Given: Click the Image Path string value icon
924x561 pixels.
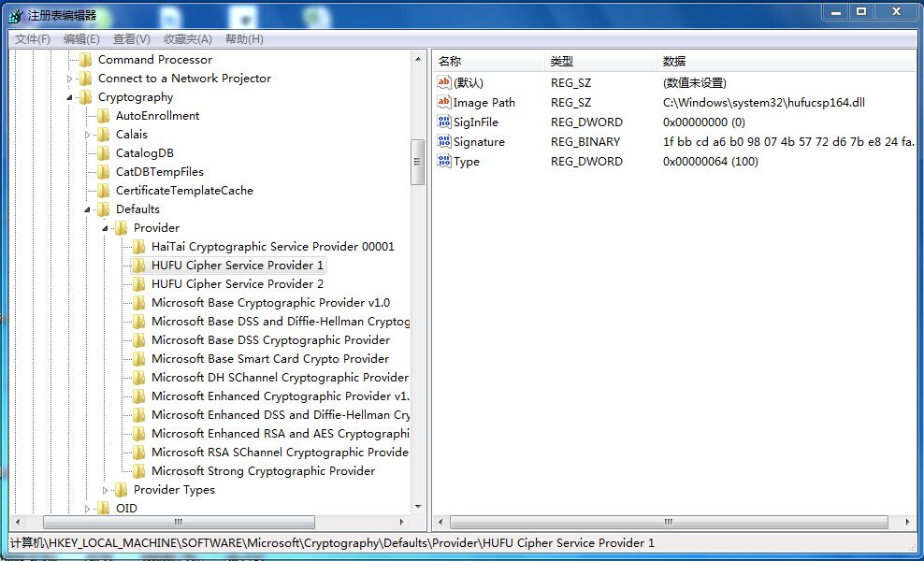Looking at the screenshot, I should click(444, 103).
